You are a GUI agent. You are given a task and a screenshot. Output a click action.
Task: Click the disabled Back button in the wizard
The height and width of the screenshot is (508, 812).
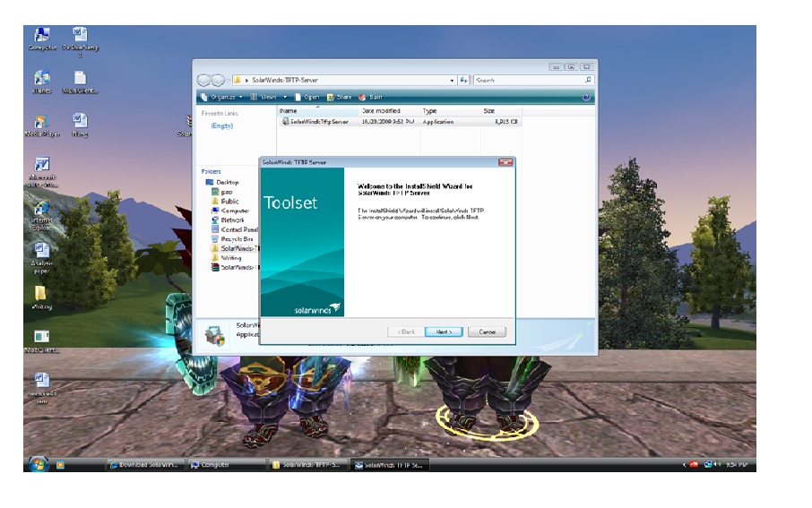(x=406, y=331)
